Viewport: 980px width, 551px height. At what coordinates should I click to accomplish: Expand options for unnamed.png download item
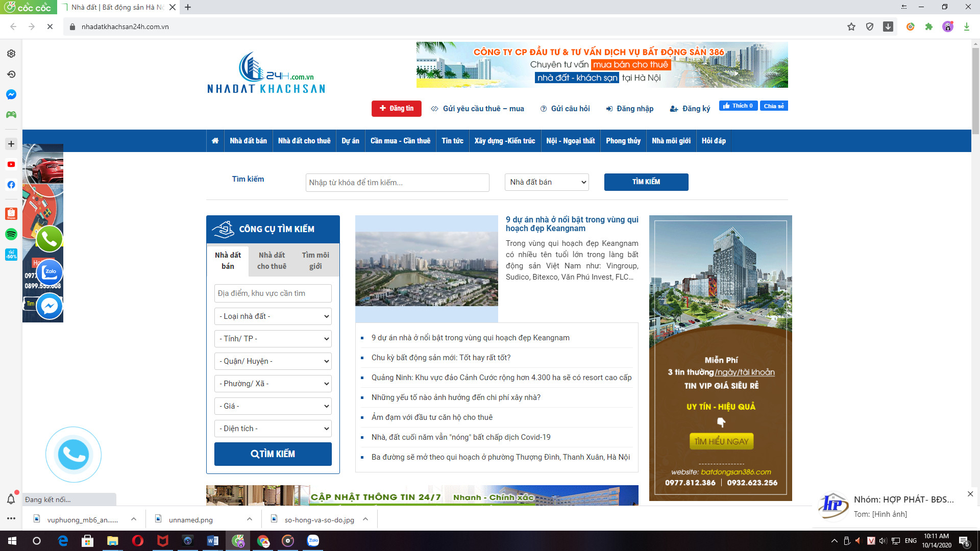click(x=250, y=519)
